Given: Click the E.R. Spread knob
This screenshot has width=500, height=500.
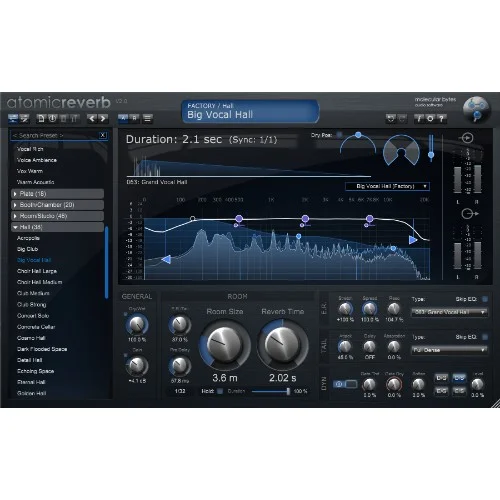Looking at the screenshot, I should pos(369,309).
